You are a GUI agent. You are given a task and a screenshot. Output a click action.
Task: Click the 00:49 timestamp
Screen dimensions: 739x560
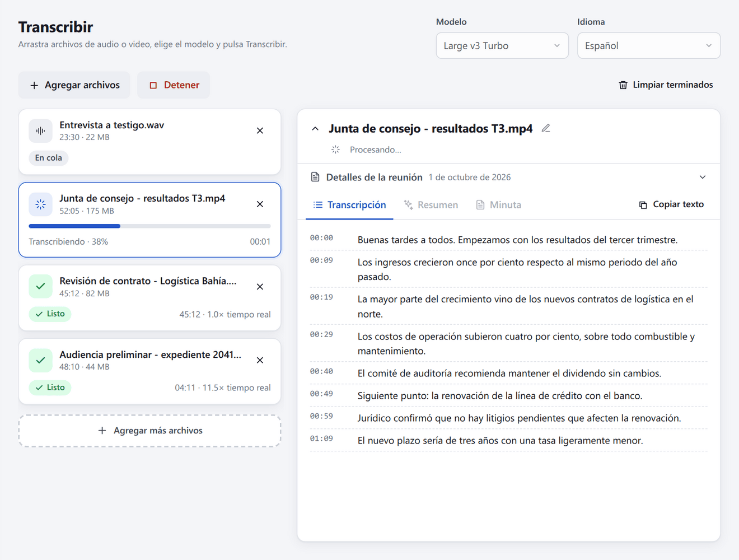tap(321, 394)
